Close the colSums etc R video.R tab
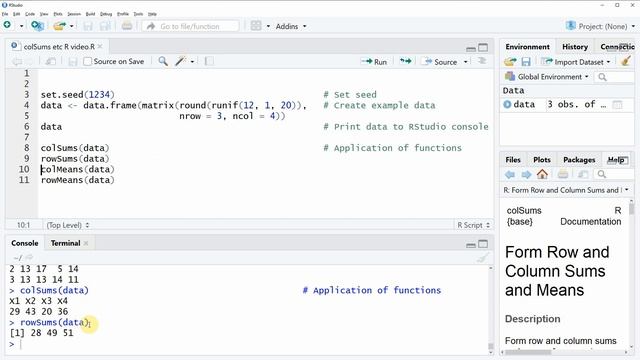The image size is (640, 360). pos(100,47)
